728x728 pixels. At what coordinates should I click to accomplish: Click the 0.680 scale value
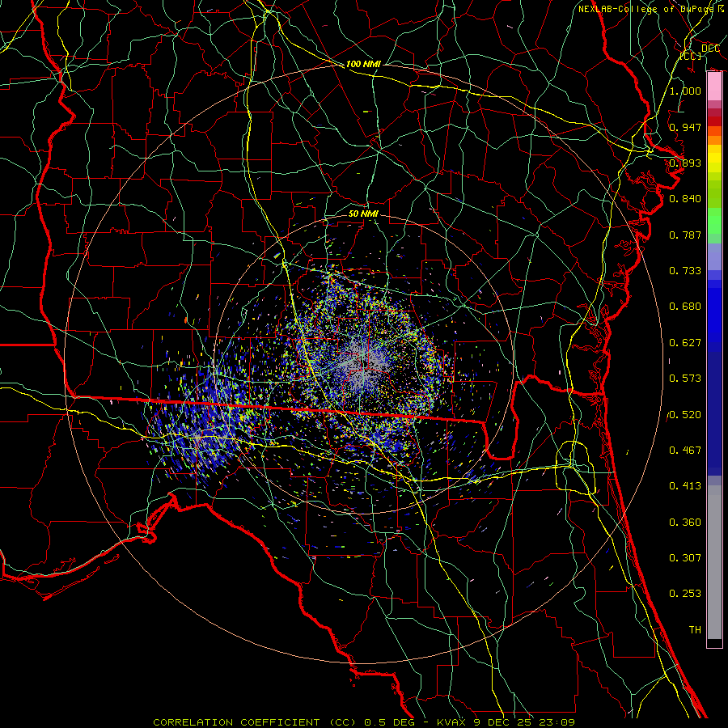coord(685,307)
